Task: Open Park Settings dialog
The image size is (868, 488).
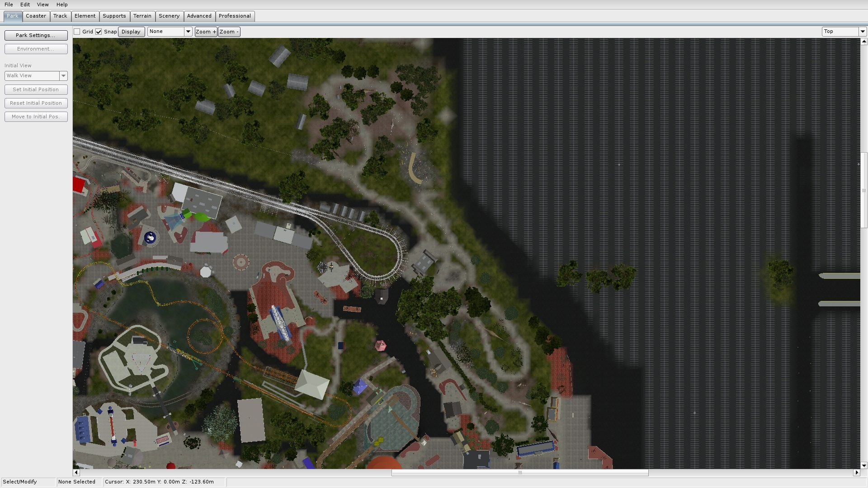Action: tap(36, 35)
